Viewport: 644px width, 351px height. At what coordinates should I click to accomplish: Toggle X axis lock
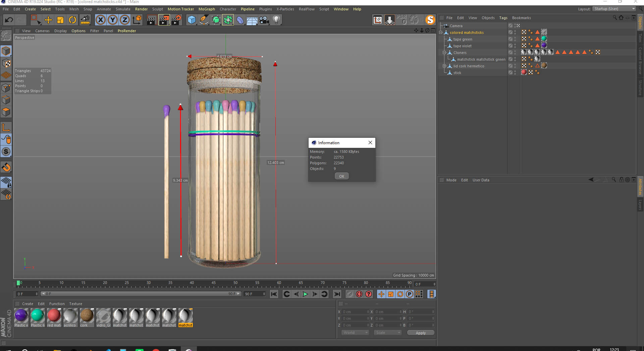pyautogui.click(x=101, y=20)
